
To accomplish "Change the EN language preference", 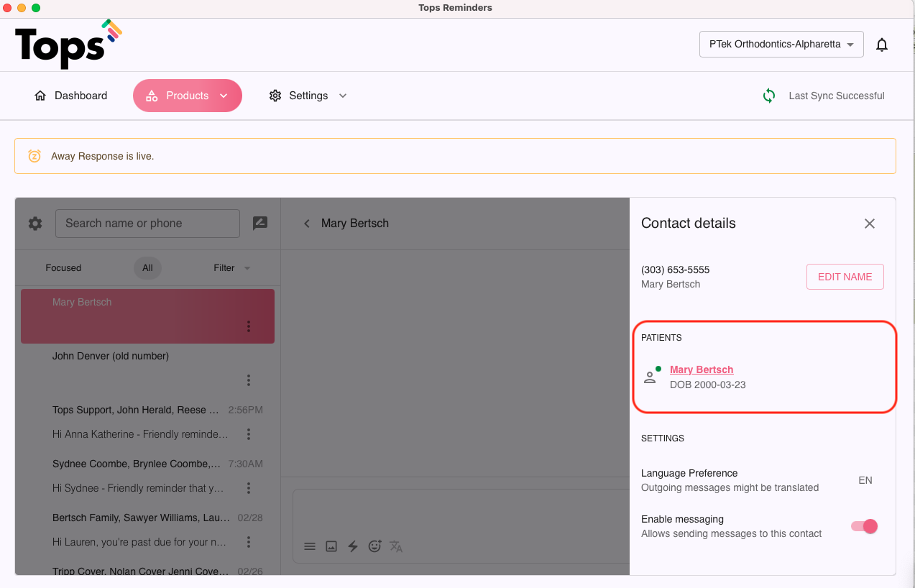I will [x=865, y=480].
